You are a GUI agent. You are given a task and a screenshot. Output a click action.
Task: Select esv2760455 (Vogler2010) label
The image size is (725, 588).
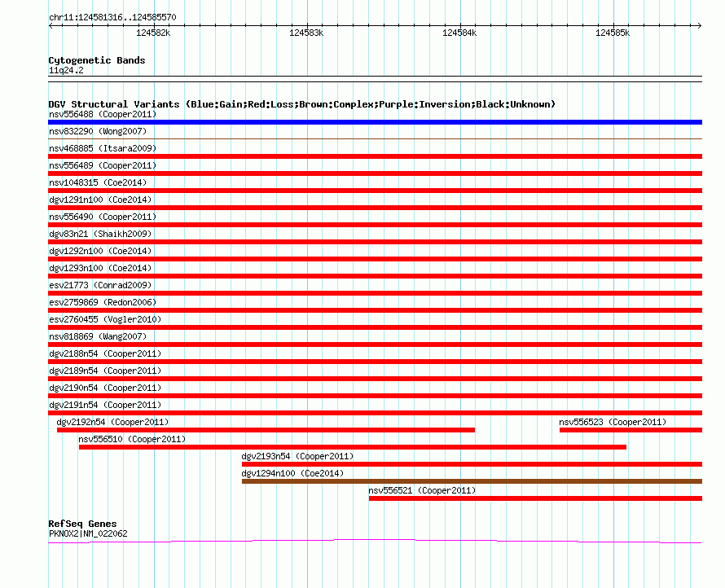pos(105,319)
